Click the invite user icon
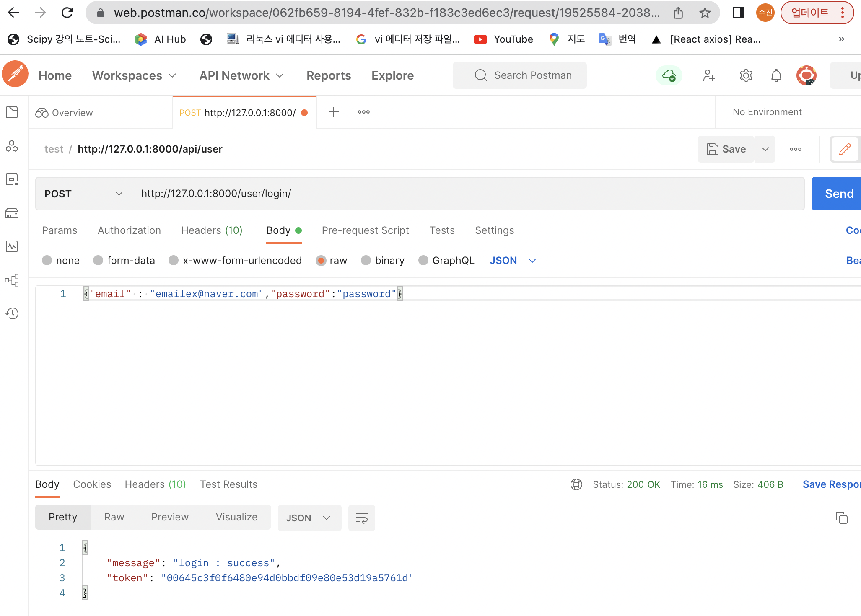This screenshot has width=861, height=616. 709,75
